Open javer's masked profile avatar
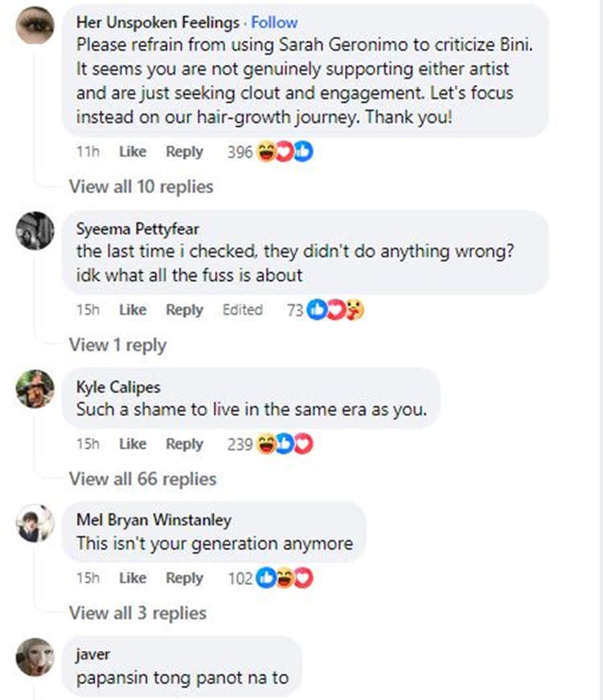The width and height of the screenshot is (603, 700). [35, 658]
